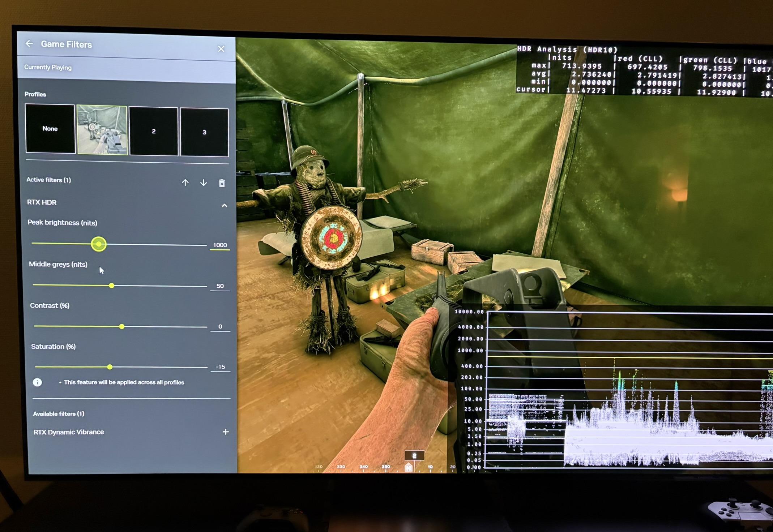The height and width of the screenshot is (532, 773).
Task: Click the Middle greys (nits) label
Action: 58,264
